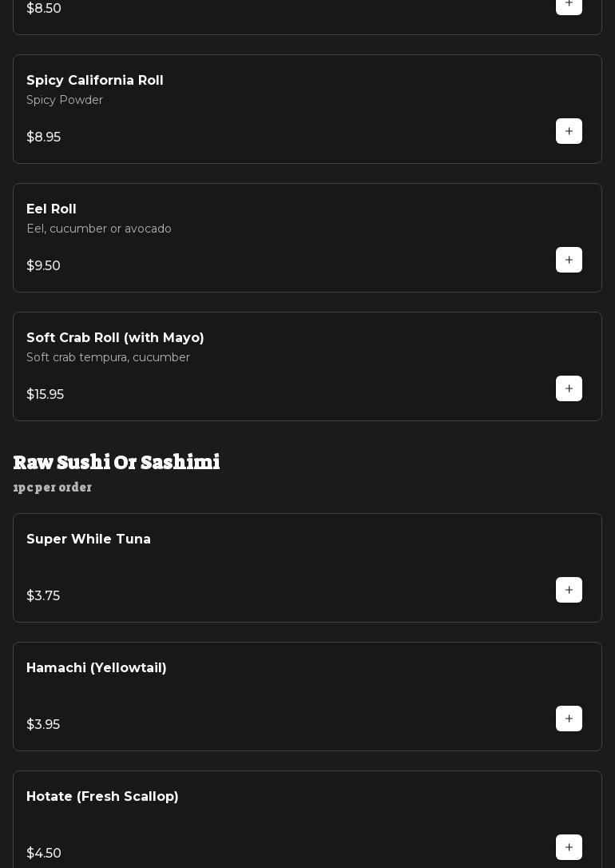Click the Super While Tuna title
Viewport: 615px width, 868px height.
click(x=89, y=540)
